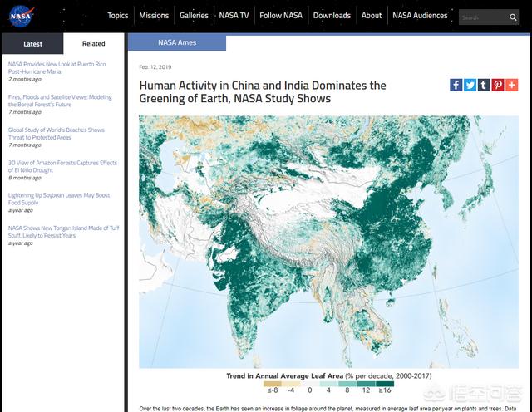The width and height of the screenshot is (532, 412).
Task: Switch to the Latest tab
Action: pyautogui.click(x=33, y=44)
